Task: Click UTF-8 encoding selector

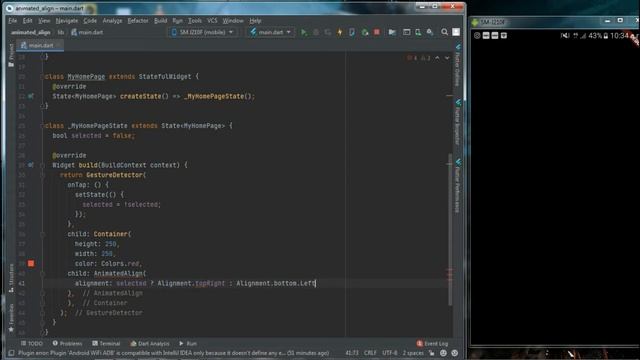Action: click(389, 353)
